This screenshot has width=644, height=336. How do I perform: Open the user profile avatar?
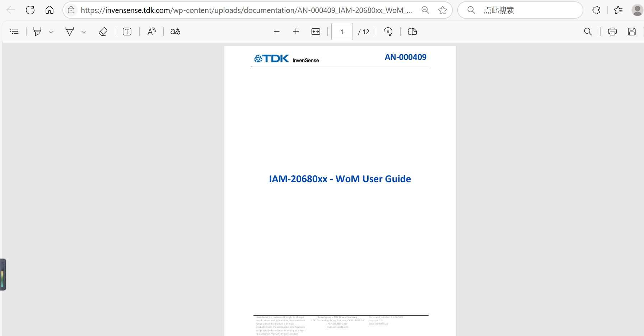[x=638, y=10]
